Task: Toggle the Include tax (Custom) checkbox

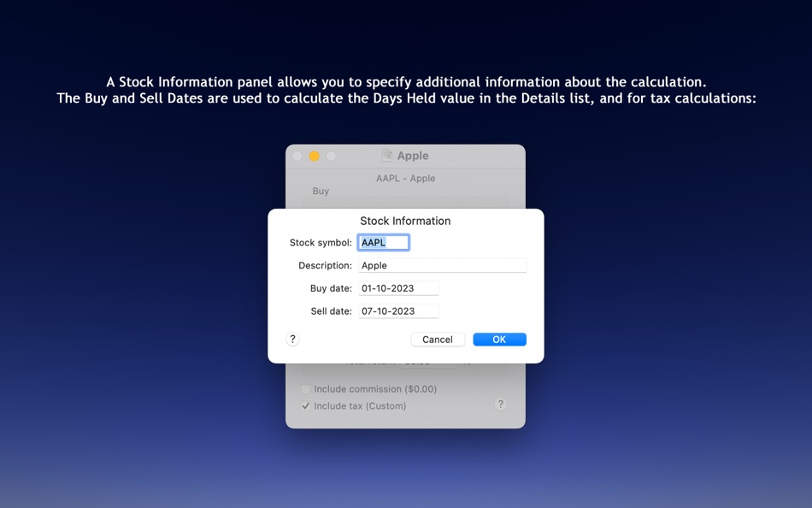Action: pyautogui.click(x=305, y=406)
